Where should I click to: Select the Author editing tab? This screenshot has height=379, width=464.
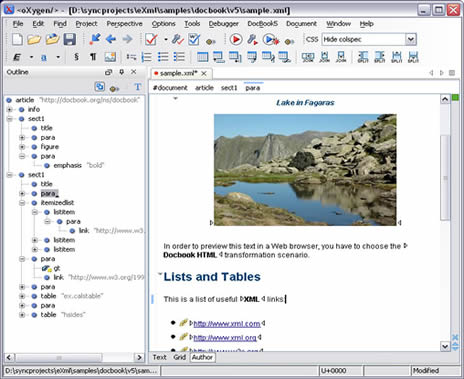pyautogui.click(x=202, y=357)
